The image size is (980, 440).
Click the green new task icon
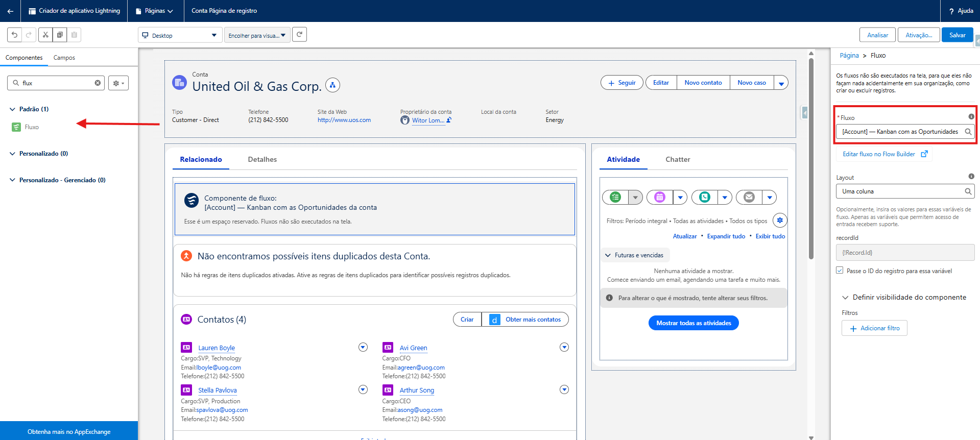coord(616,197)
